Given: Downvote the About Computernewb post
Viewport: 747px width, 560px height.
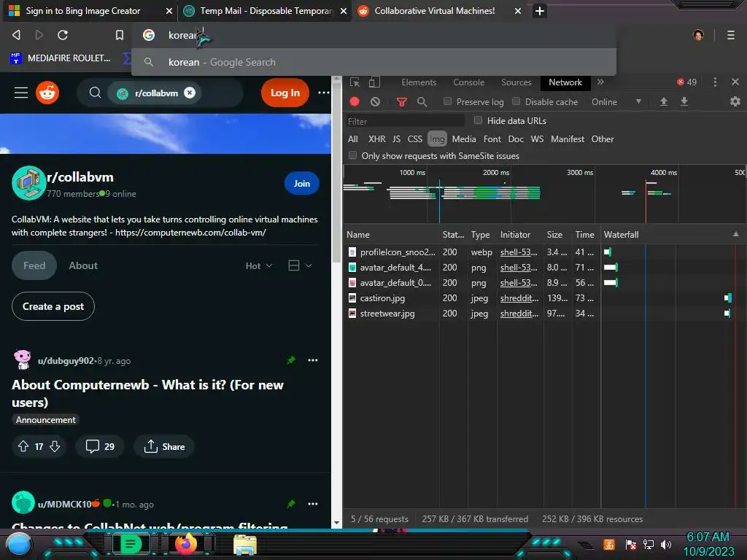Looking at the screenshot, I should tap(55, 446).
